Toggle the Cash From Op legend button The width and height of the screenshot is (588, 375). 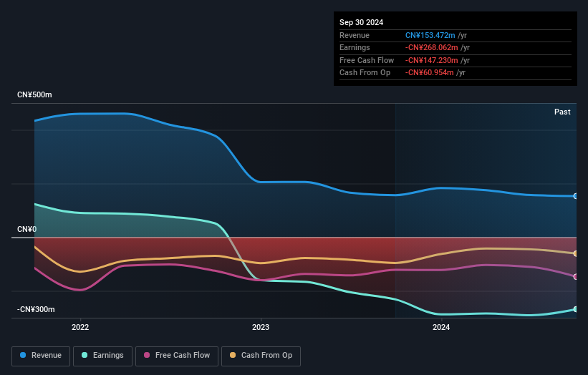261,356
